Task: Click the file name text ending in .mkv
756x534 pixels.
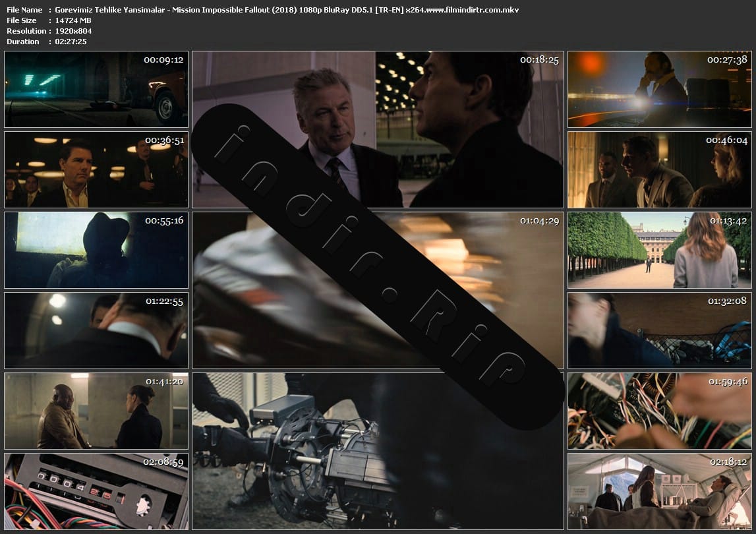Action: coord(287,10)
